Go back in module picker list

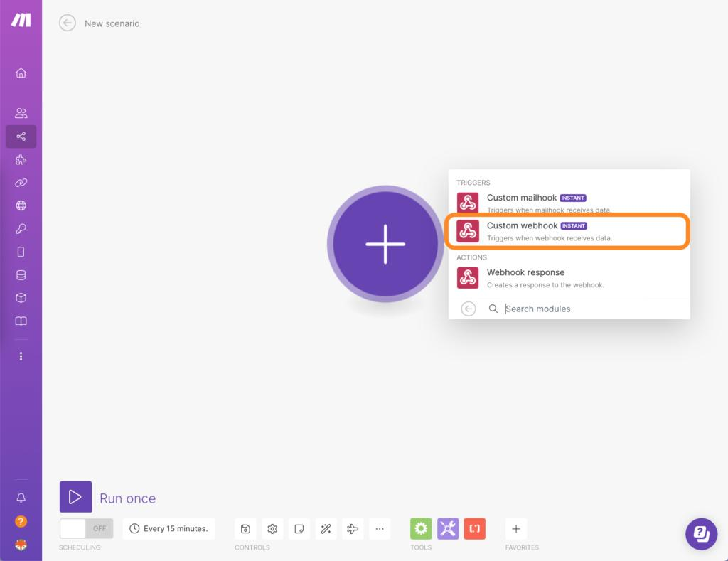(468, 309)
